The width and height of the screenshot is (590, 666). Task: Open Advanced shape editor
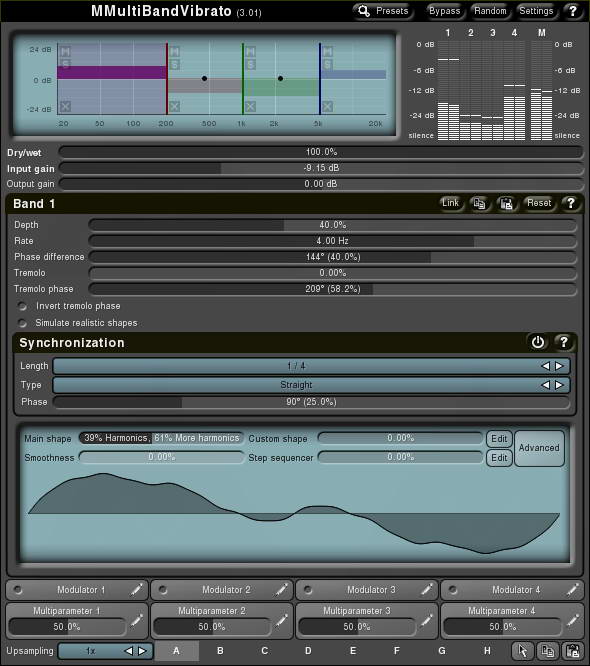tap(539, 448)
